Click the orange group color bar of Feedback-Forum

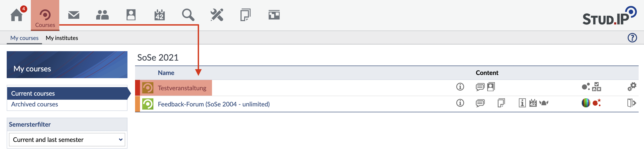point(138,104)
